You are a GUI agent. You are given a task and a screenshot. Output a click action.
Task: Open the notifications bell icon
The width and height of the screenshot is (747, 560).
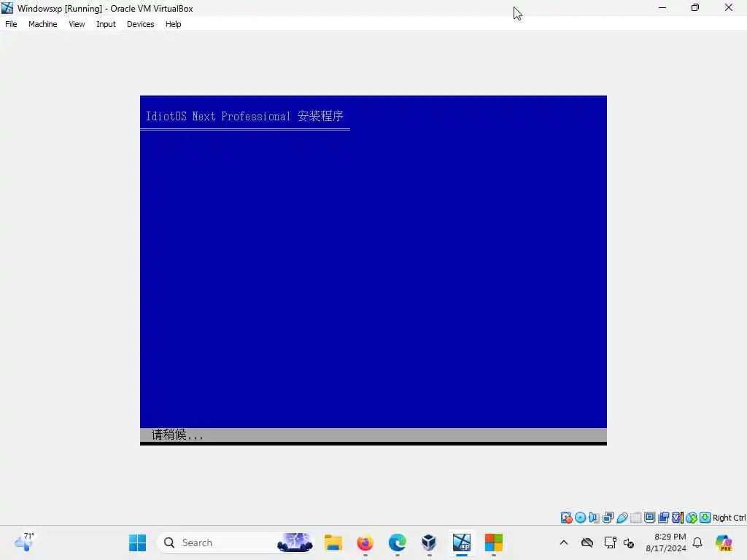(x=697, y=542)
